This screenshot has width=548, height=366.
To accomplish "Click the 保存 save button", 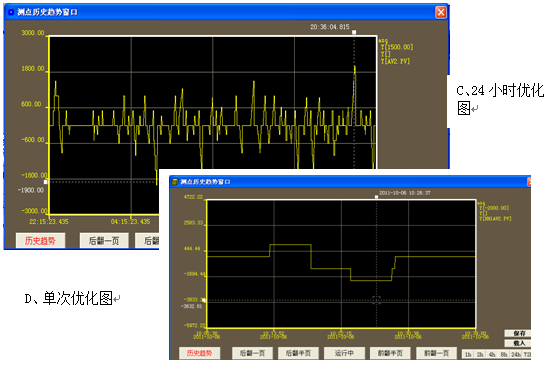I will pos(518,333).
